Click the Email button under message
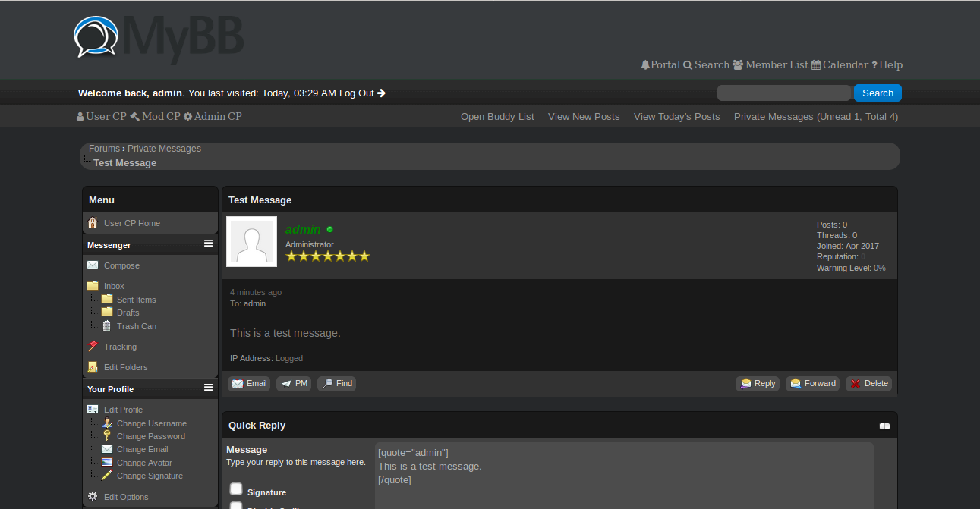980x509 pixels. [249, 384]
